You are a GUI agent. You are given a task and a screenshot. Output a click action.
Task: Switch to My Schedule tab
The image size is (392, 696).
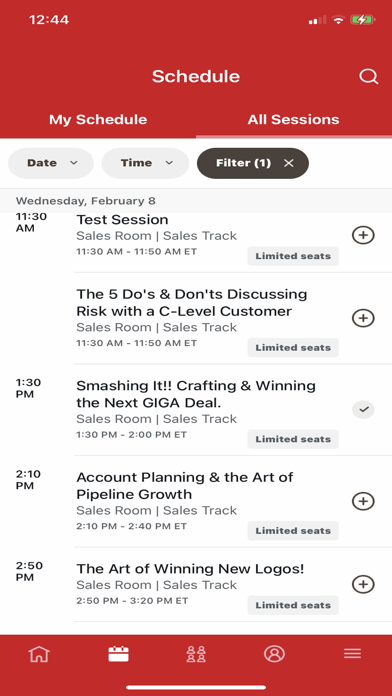pos(98,119)
